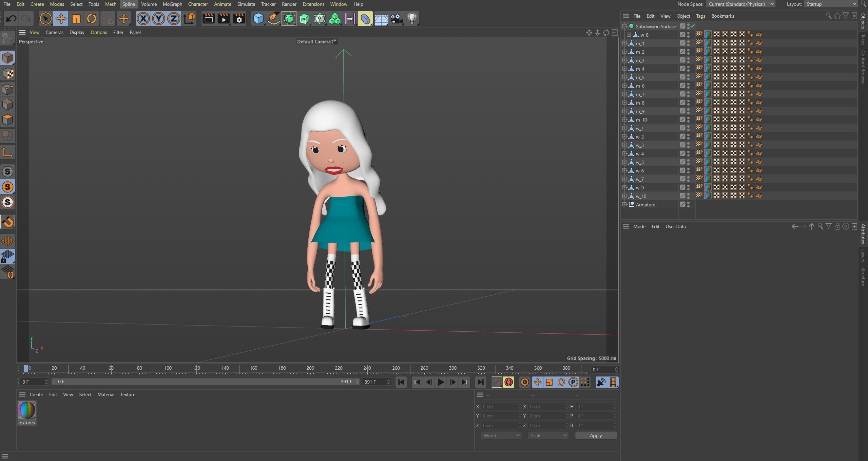This screenshot has width=868, height=461.
Task: Click Record Active Objects button
Action: (x=497, y=382)
